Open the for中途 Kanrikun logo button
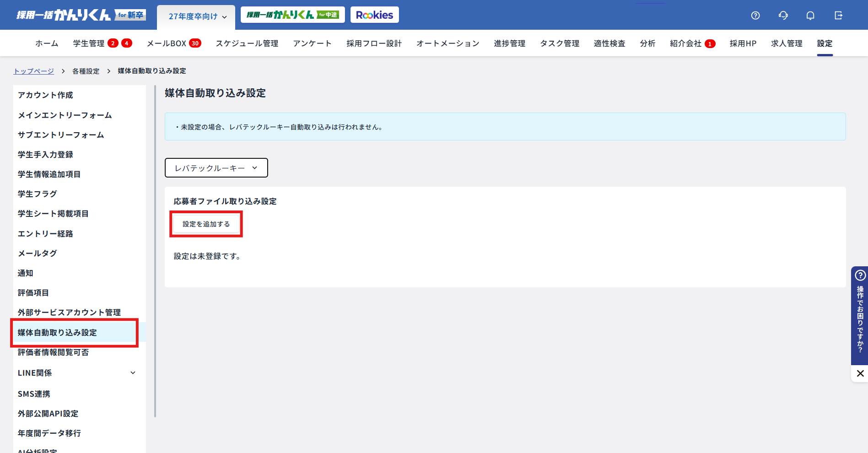The image size is (868, 453). coord(292,15)
